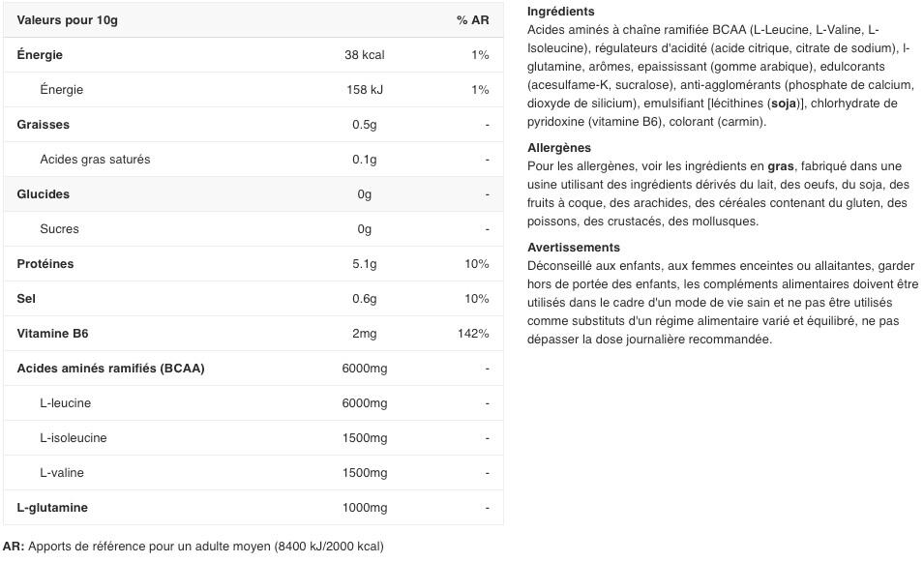Click the "Acides gras saturés" row label

(95, 160)
